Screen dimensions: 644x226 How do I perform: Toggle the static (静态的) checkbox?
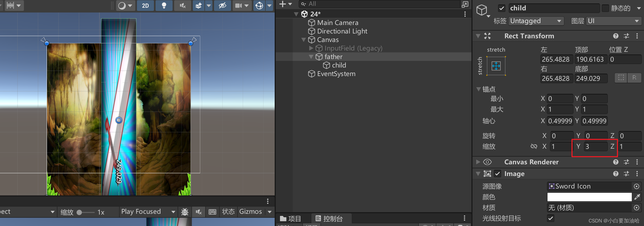[605, 8]
